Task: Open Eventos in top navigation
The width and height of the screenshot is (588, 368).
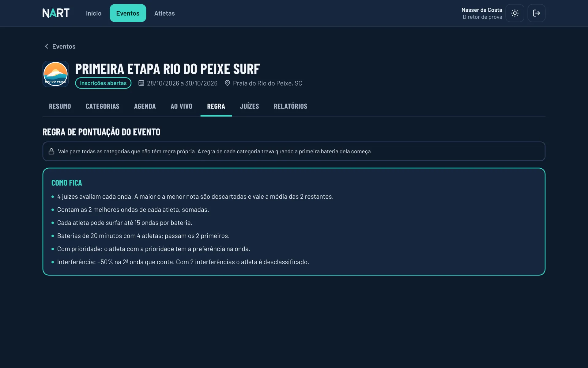Action: 128,13
